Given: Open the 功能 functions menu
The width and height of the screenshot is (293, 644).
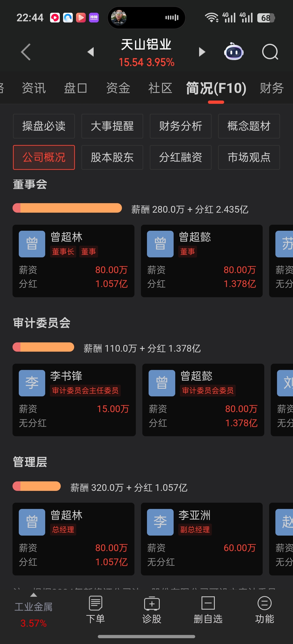Looking at the screenshot, I should tap(264, 609).
